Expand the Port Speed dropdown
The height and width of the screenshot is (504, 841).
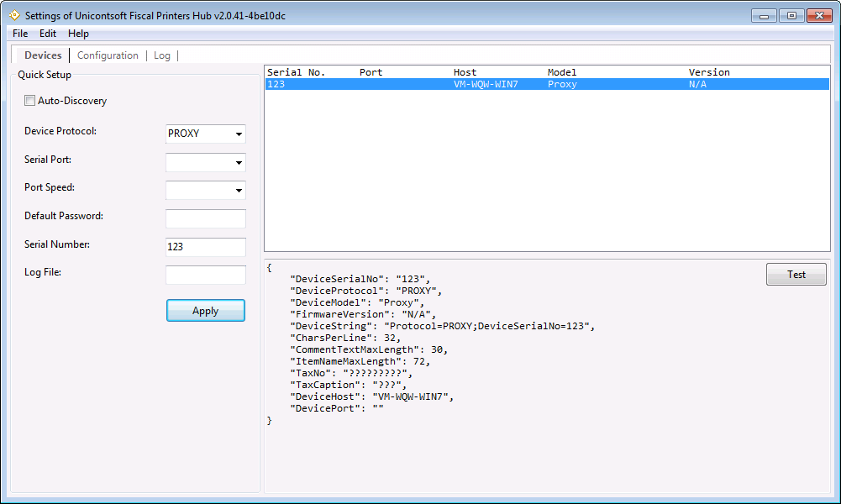pyautogui.click(x=206, y=190)
